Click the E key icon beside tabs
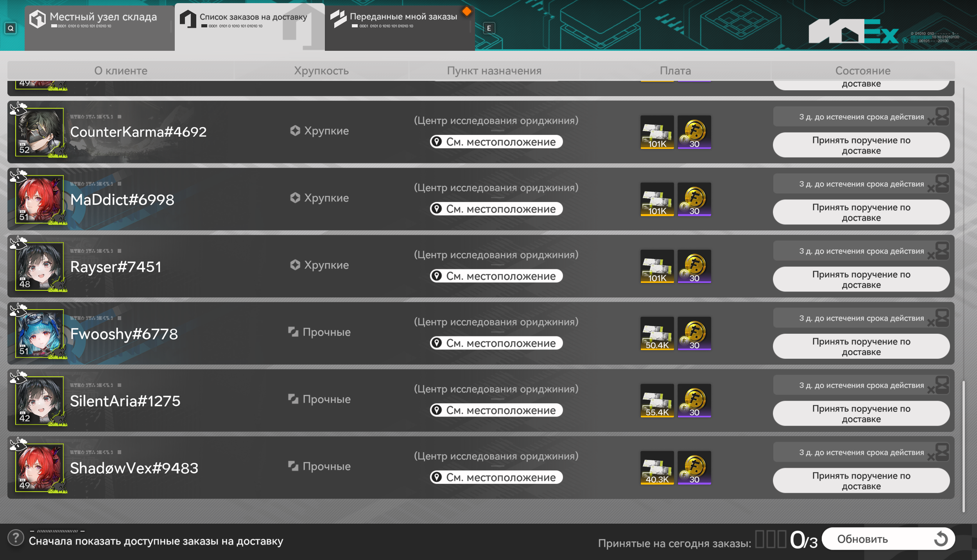The height and width of the screenshot is (560, 977). [489, 28]
